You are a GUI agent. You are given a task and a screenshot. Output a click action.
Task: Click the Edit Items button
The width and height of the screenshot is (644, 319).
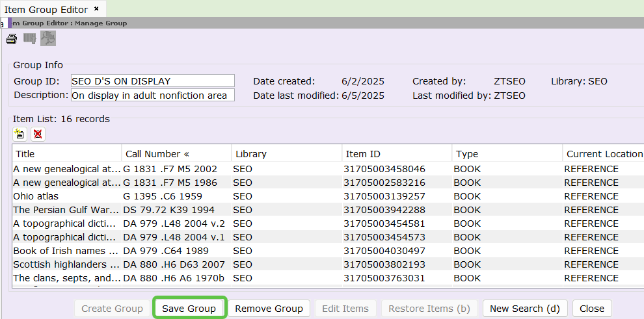pos(345,309)
